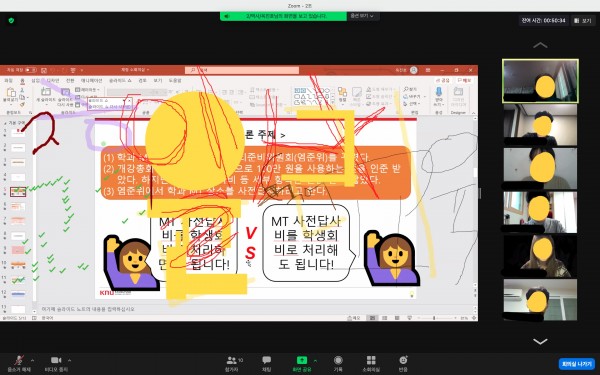This screenshot has width=600, height=375.
Task: Open share screen options arrow
Action: pyautogui.click(x=315, y=360)
